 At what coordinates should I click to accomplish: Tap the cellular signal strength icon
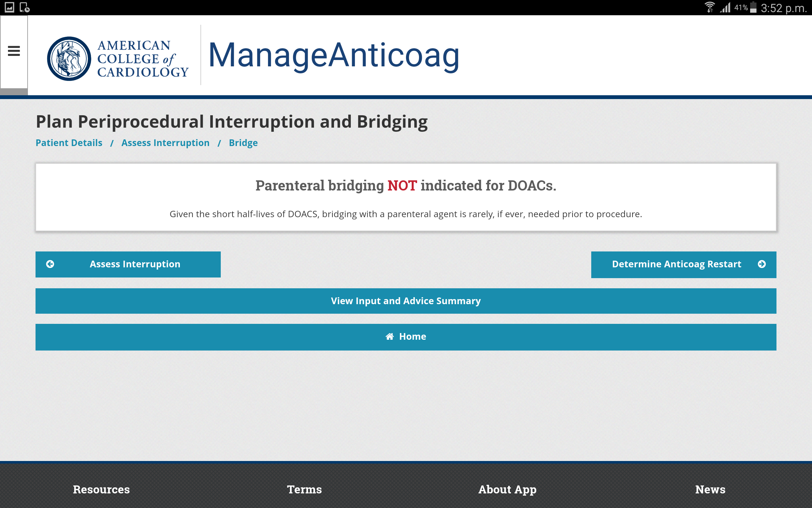[725, 7]
